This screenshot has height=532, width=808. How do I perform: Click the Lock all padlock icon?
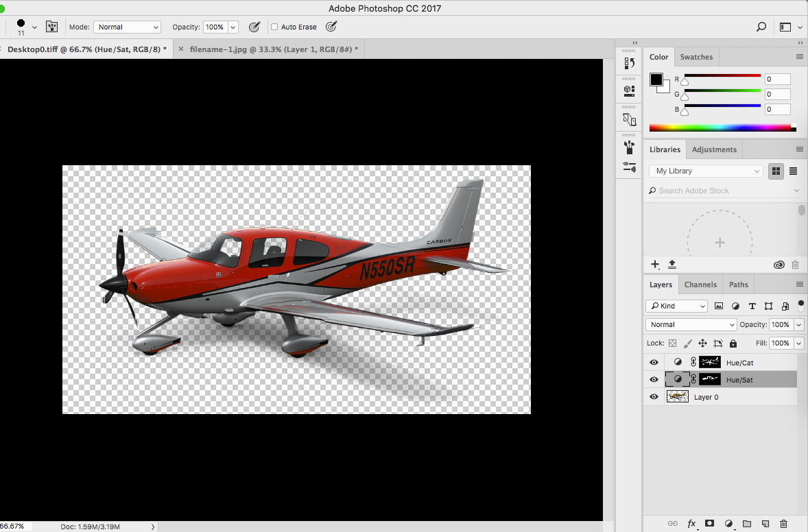coord(733,343)
